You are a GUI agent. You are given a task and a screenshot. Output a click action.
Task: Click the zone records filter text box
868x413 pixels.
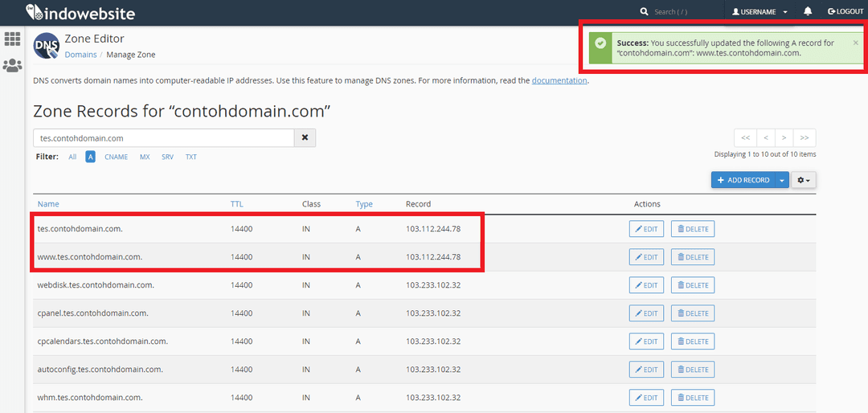coord(163,138)
